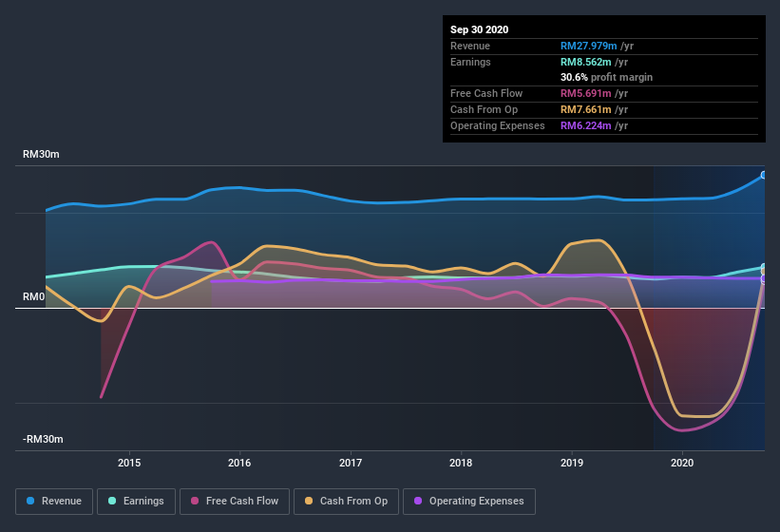Click the RM8.562m earnings value
Screen dimensions: 780x532
[585, 62]
